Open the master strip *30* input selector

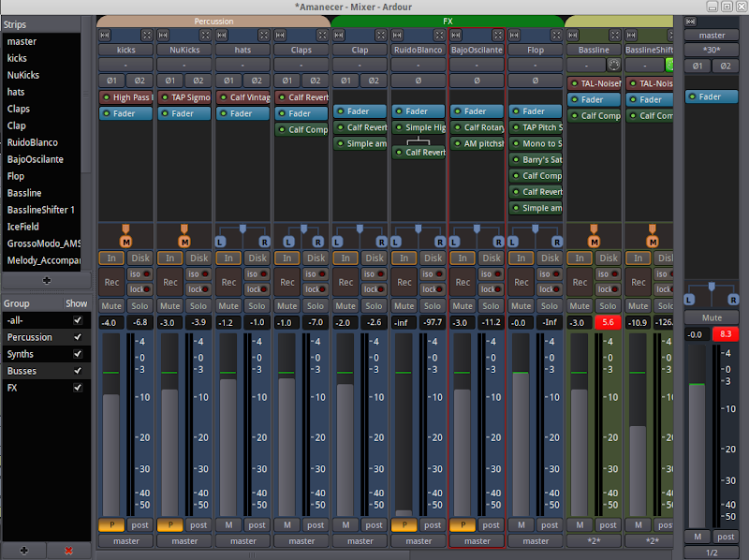[712, 50]
